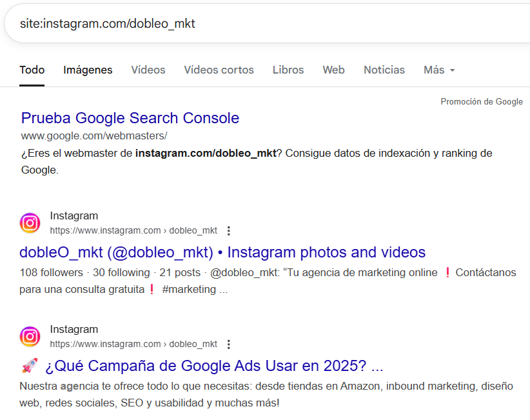Focus the search box containing site:instagram.com/dobleo_mkt
Screen dimensions: 530x420
258,24
